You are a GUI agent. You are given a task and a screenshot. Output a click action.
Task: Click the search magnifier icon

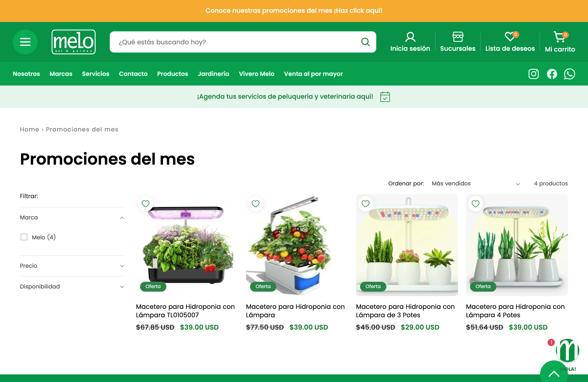click(365, 42)
